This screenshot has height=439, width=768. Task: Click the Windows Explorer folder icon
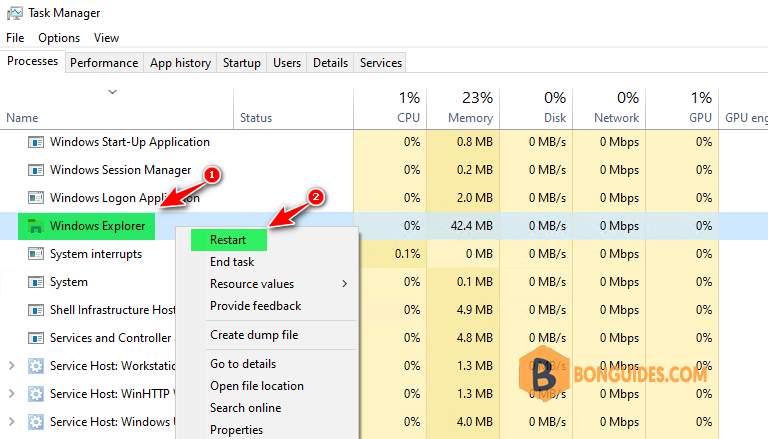pyautogui.click(x=35, y=226)
